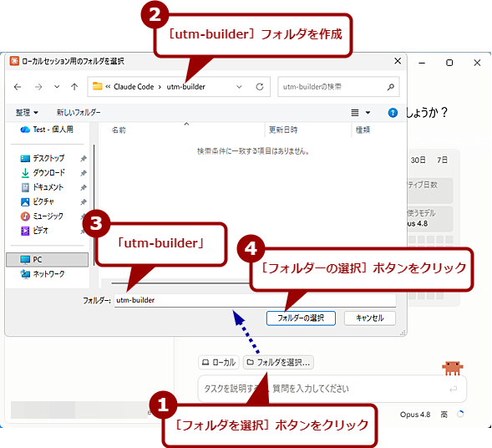Click the orange mascot icon
The image size is (492, 448).
point(453,368)
